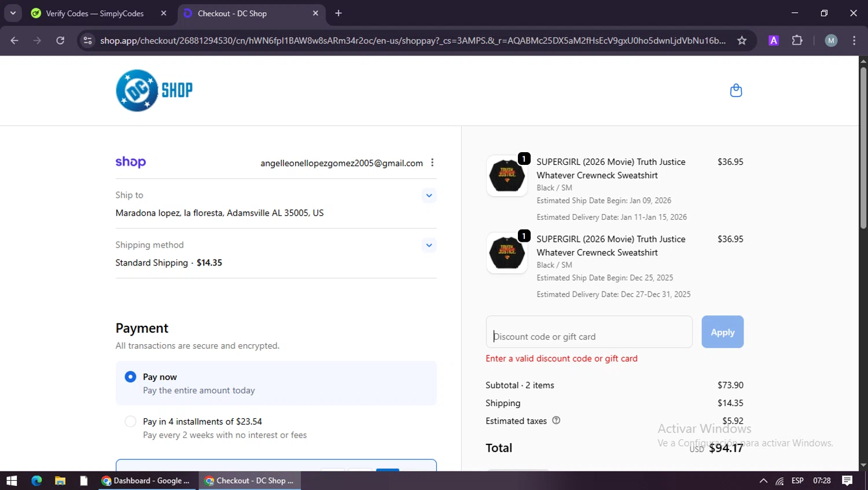Open first Supergirl sweatshirt thumbnail, Jan 09 ship
868x490 pixels.
(507, 176)
